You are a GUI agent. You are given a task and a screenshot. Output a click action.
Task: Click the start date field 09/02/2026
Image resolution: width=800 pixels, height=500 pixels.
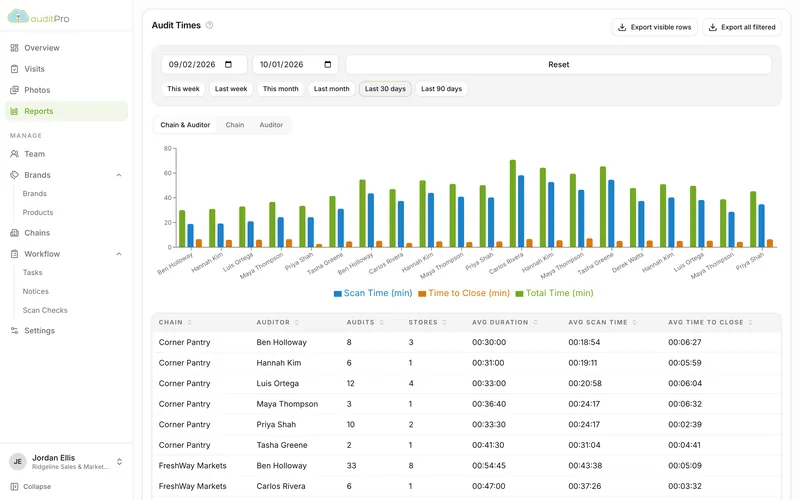(204, 64)
